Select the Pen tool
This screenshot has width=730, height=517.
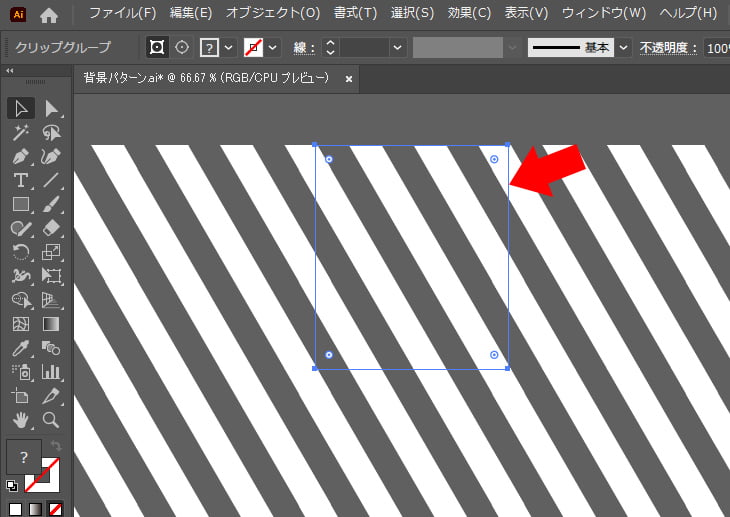click(x=21, y=157)
